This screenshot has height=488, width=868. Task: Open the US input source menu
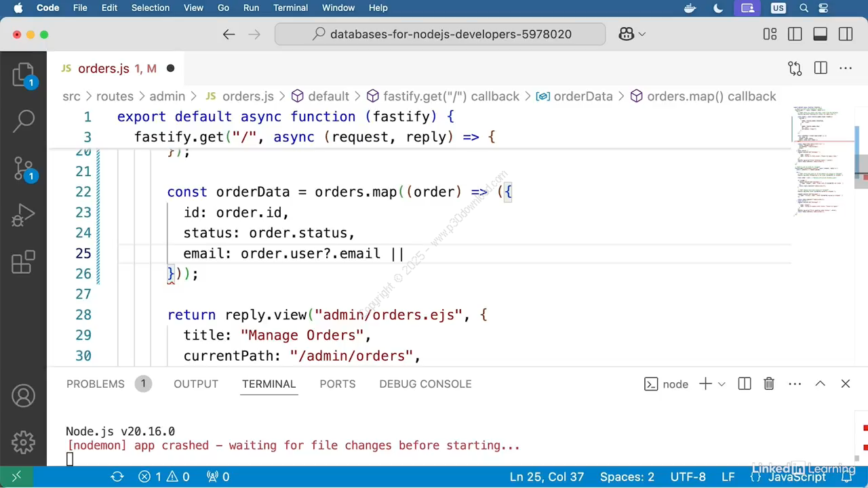coord(778,7)
